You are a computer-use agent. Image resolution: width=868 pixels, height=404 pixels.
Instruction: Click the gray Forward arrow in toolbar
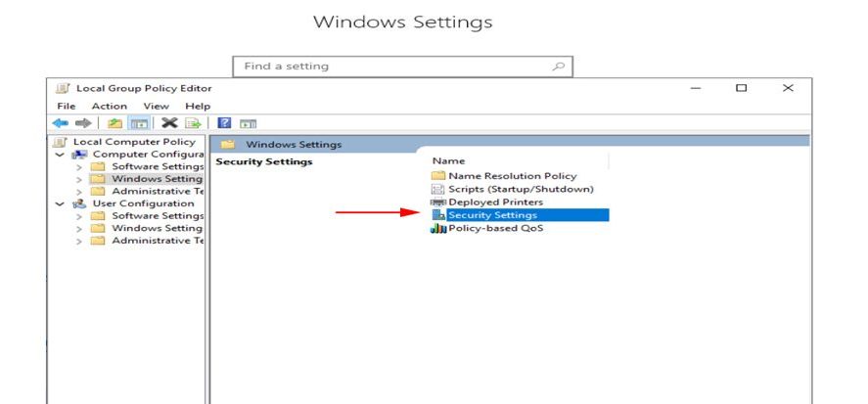tap(83, 123)
